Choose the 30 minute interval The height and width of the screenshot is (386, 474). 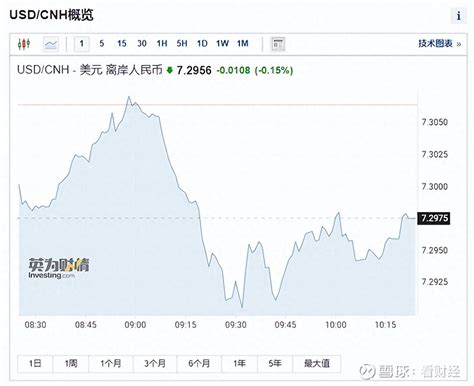click(x=142, y=44)
